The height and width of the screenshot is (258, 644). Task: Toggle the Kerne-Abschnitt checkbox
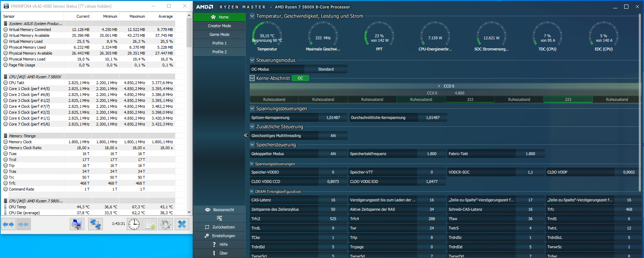[252, 78]
